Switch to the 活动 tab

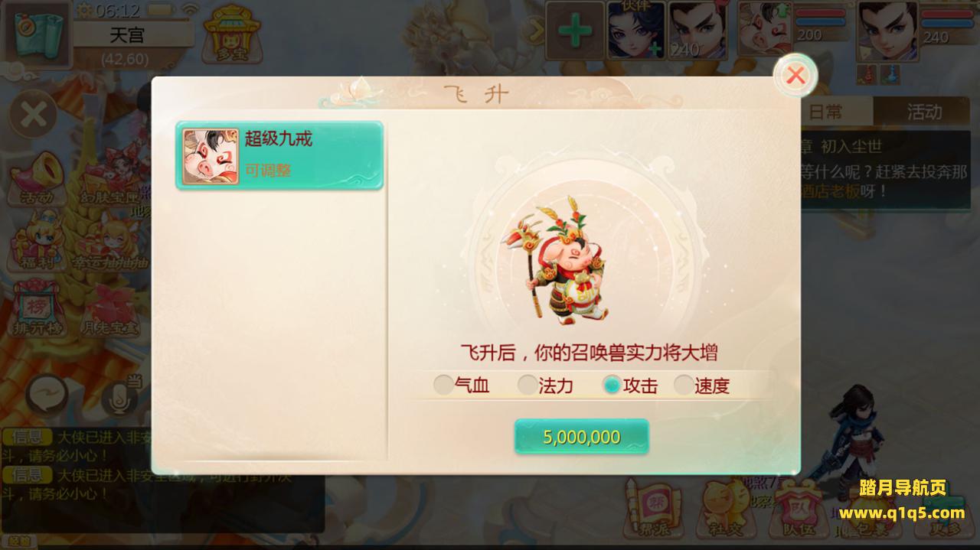pos(924,112)
